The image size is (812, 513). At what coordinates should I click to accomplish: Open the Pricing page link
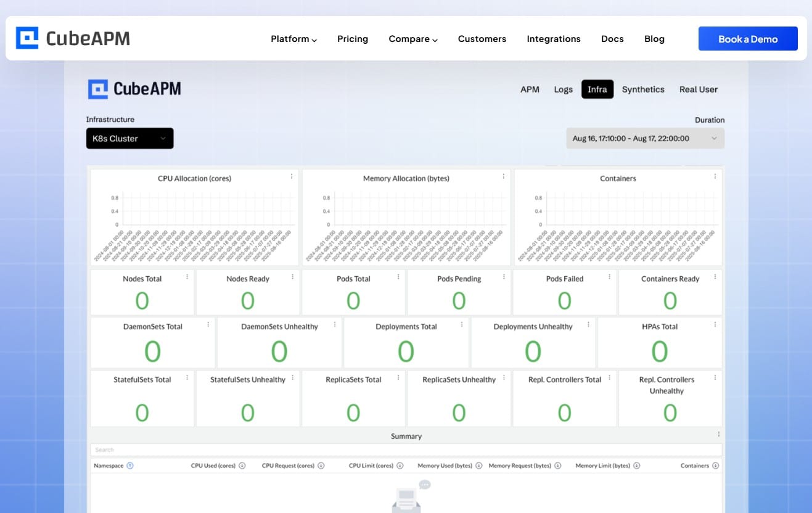(x=352, y=38)
